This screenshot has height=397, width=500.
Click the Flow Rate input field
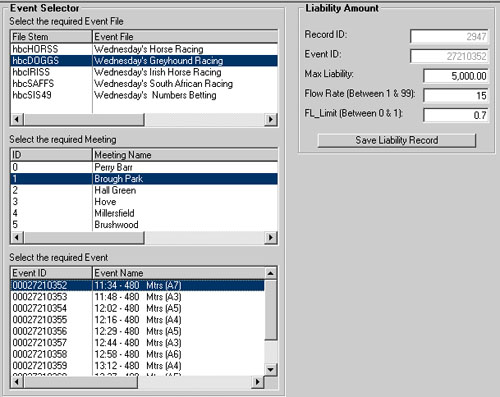tap(456, 96)
